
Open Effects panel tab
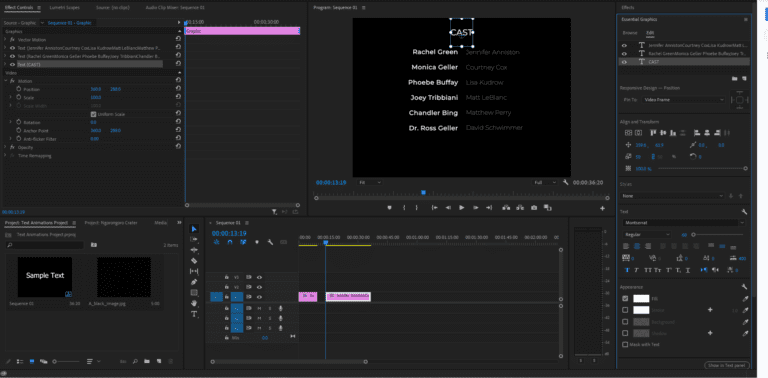pos(627,7)
